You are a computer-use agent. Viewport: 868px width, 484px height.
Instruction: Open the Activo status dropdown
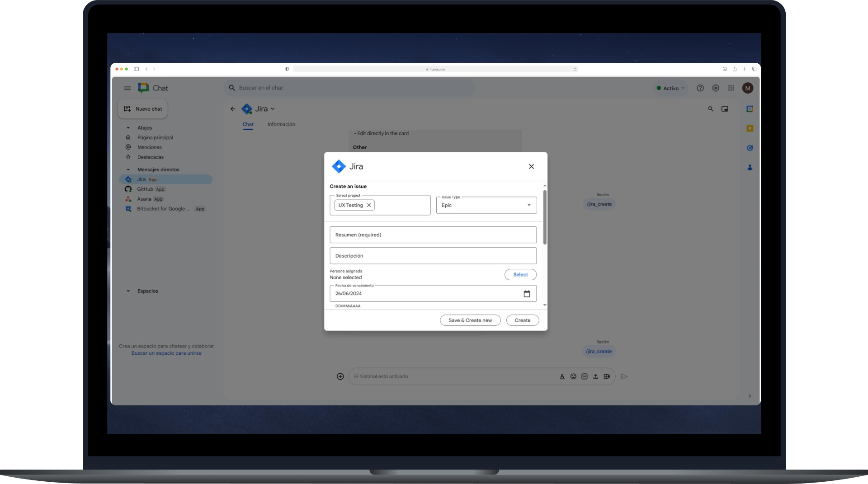click(x=670, y=88)
